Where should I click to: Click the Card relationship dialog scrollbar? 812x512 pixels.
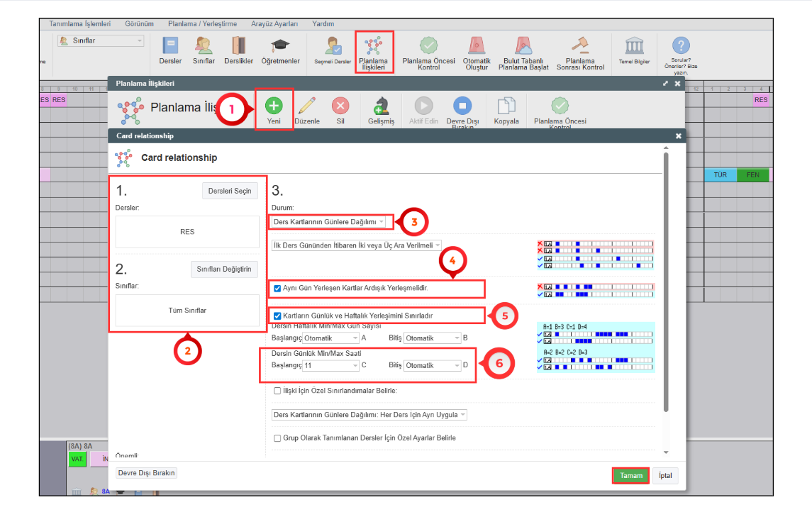coord(664,284)
